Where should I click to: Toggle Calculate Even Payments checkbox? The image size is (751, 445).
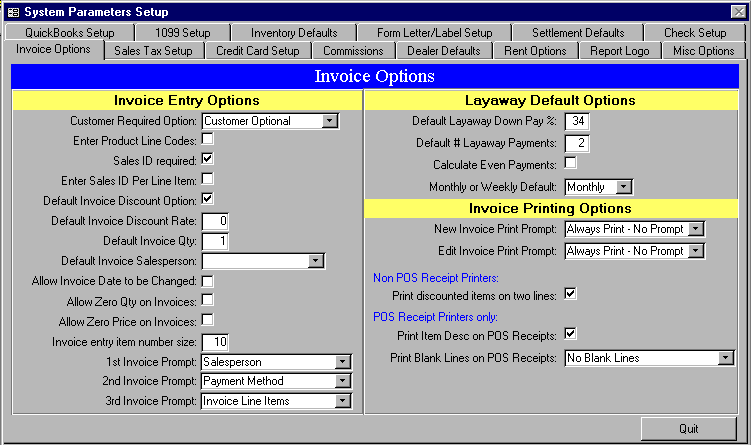[x=571, y=163]
